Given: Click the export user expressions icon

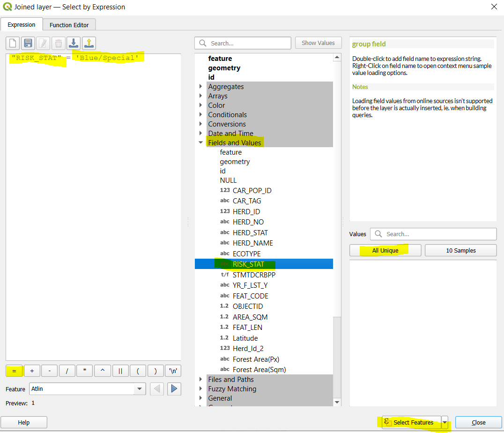Looking at the screenshot, I should tap(89, 44).
